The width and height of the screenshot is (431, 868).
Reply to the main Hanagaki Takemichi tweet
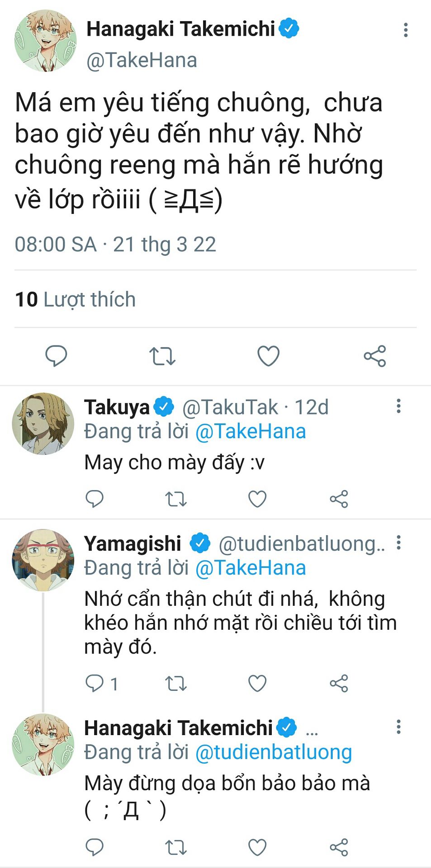[56, 356]
